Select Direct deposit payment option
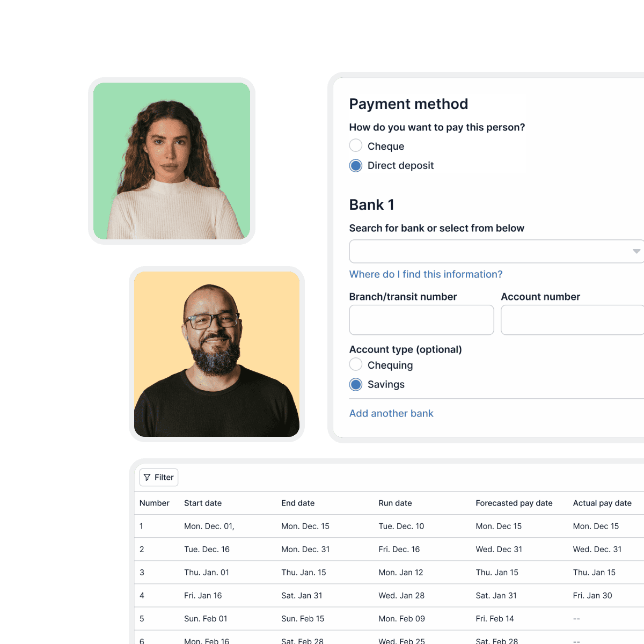644x644 pixels. point(356,166)
